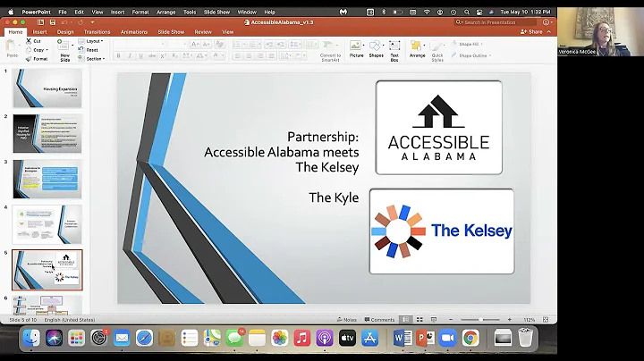The image size is (644, 361).
Task: Toggle Underline formatting
Action: point(141,55)
